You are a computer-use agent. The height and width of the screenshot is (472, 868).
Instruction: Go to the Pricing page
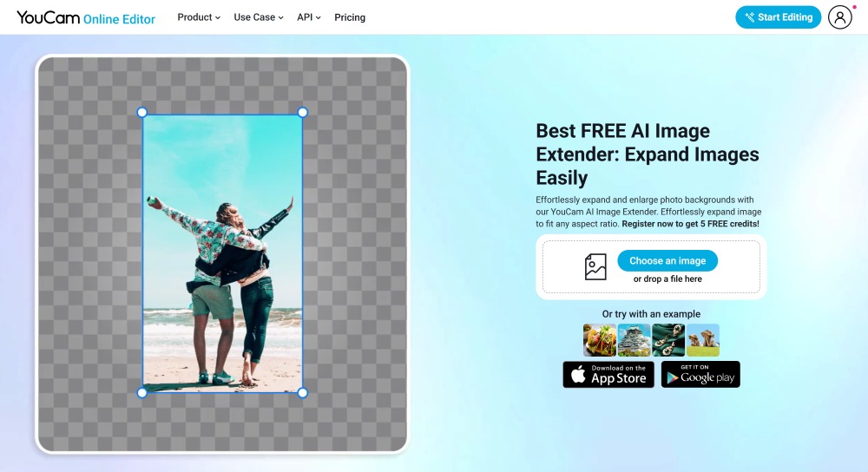350,17
